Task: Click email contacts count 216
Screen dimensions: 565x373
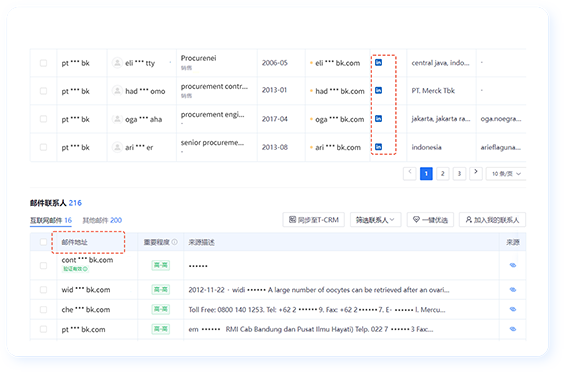Action: (75, 203)
